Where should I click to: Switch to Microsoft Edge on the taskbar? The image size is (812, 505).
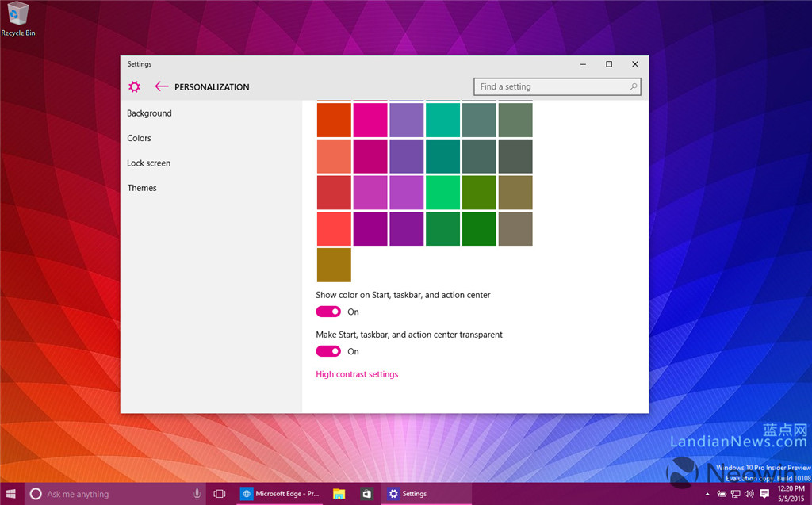pos(246,493)
